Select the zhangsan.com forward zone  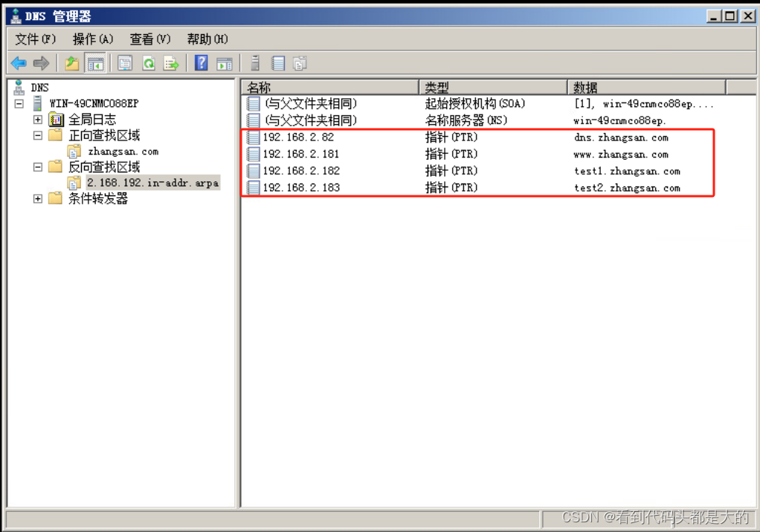point(123,152)
